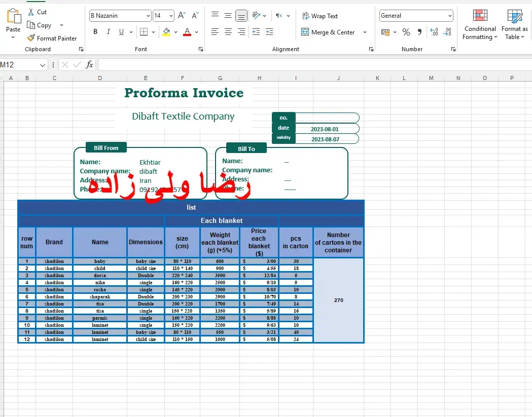Toggle Wrap Text for the cell
This screenshot has height=417, width=532.
(320, 16)
